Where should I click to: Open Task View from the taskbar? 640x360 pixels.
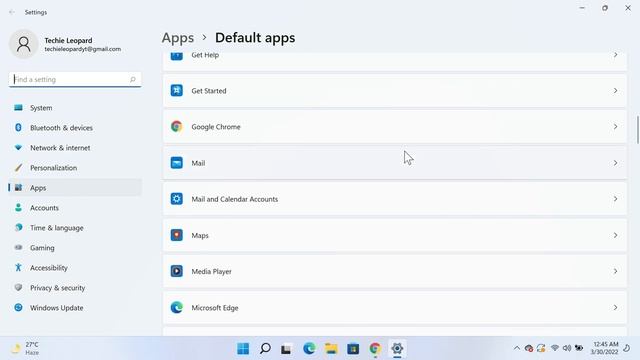(x=286, y=349)
